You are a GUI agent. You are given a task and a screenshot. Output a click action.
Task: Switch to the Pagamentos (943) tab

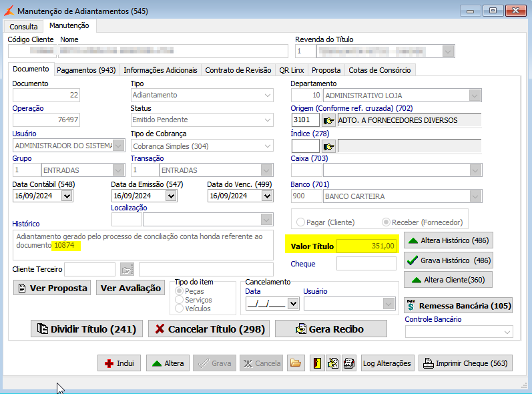click(86, 69)
